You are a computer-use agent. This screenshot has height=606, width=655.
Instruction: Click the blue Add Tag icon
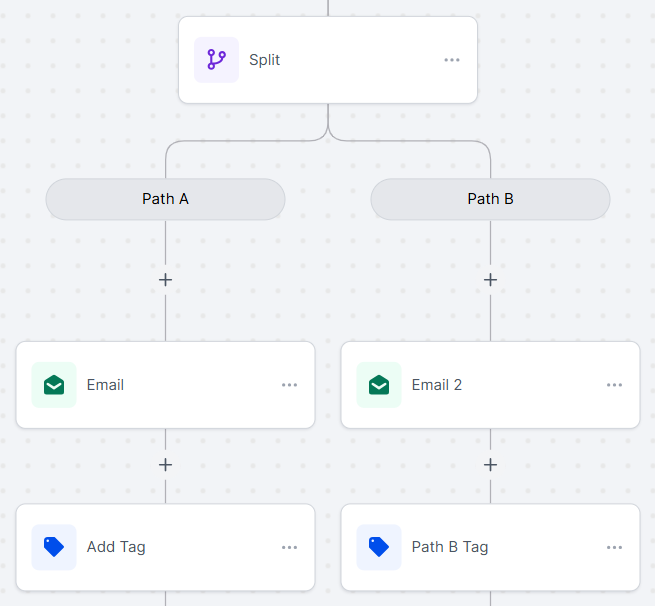pos(54,547)
